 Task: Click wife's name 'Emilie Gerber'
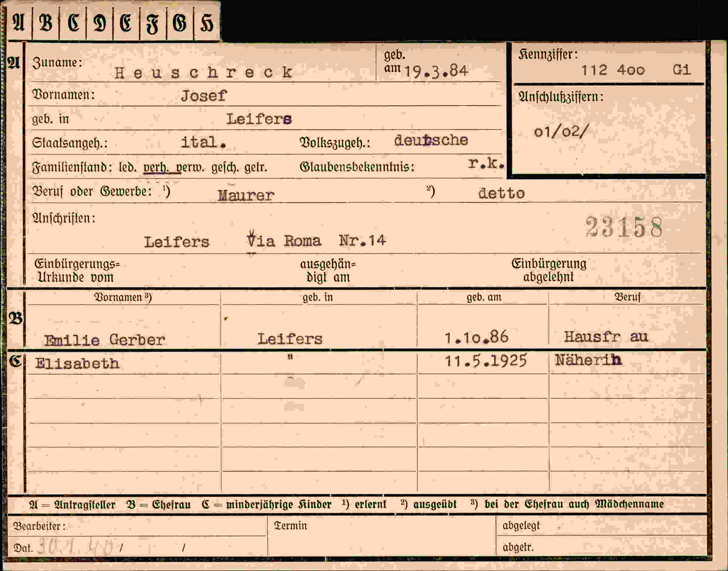coord(105,340)
